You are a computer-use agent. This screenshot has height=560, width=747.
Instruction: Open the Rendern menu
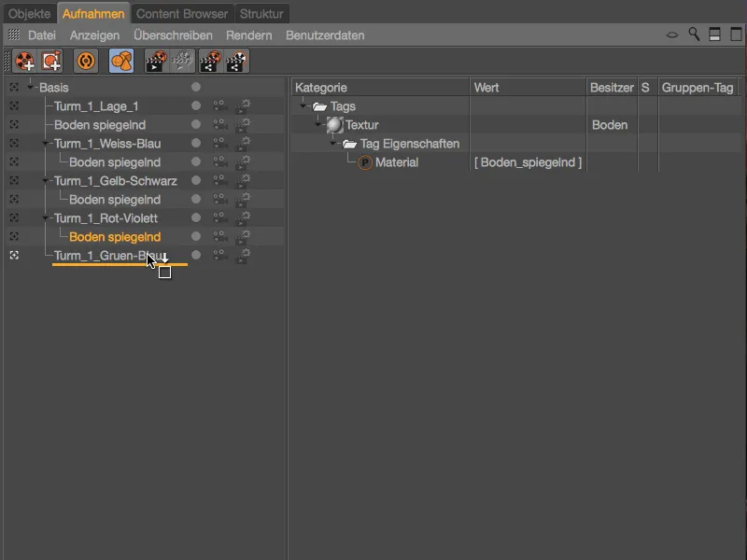(249, 35)
